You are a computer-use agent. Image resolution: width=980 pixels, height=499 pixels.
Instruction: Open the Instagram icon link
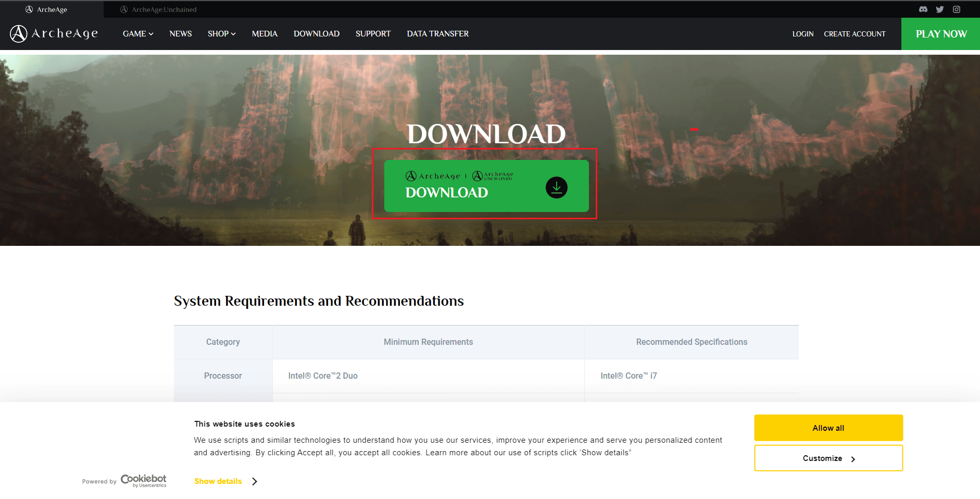(x=957, y=9)
